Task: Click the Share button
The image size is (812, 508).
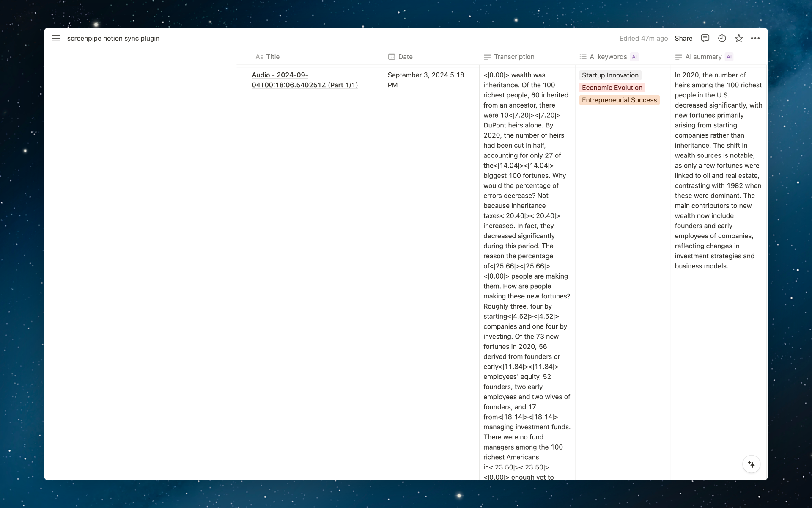Action: 683,38
